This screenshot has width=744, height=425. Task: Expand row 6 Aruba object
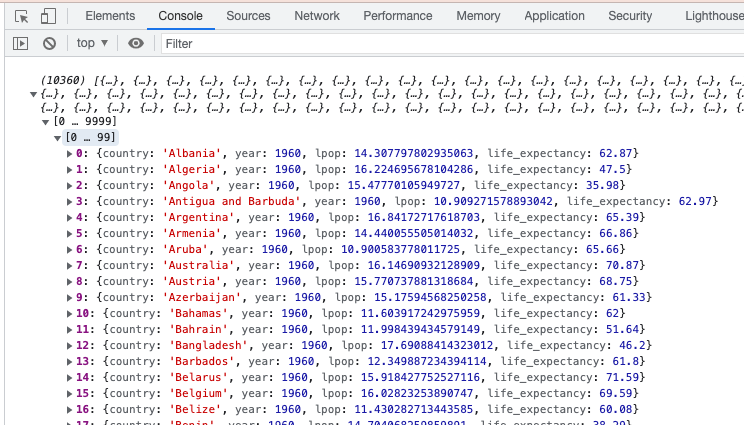pyautogui.click(x=69, y=249)
